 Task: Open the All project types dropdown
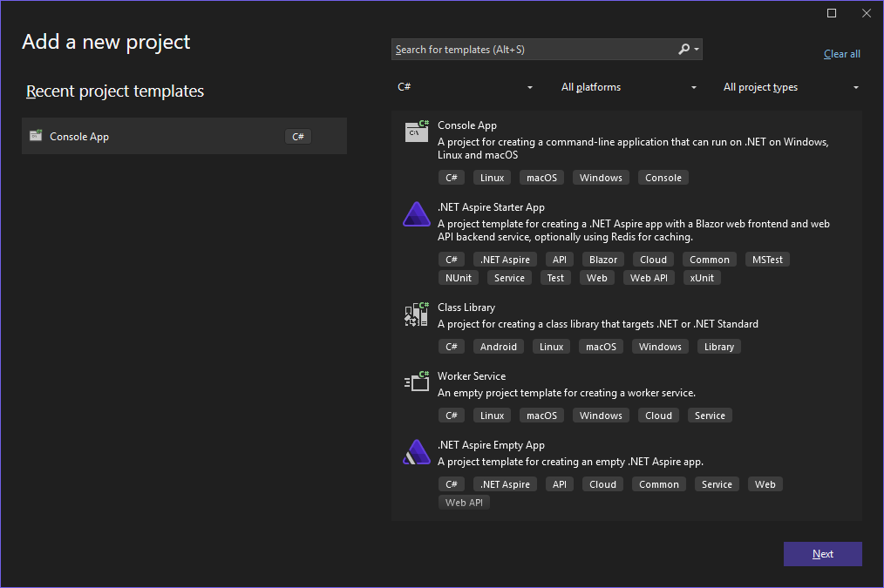[791, 87]
